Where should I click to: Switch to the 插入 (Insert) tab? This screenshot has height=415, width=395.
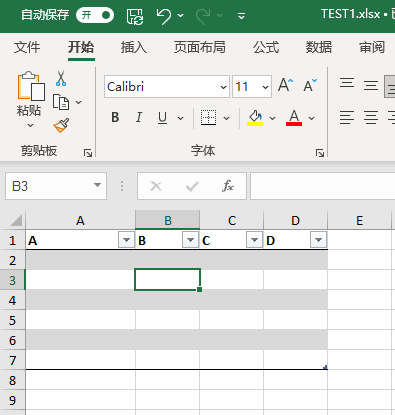click(134, 47)
